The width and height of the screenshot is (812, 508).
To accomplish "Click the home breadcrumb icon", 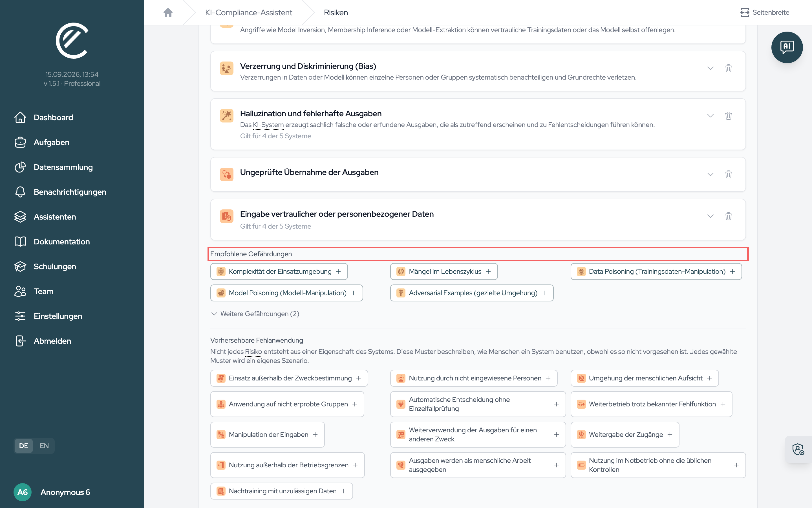I will click(x=168, y=12).
